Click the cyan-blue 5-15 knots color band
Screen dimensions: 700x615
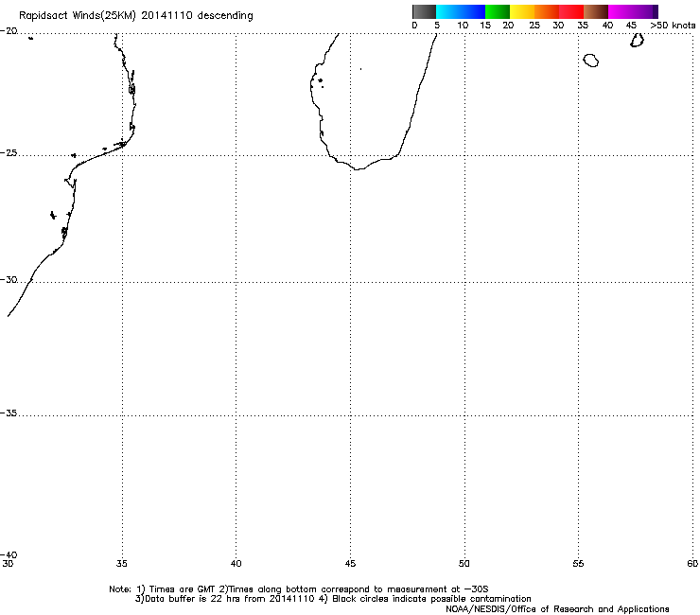tap(461, 11)
